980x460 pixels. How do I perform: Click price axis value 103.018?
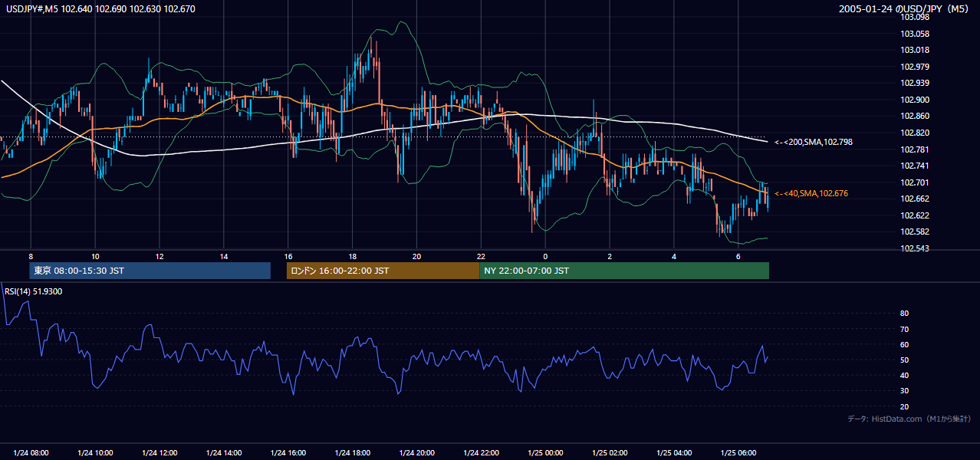click(915, 50)
